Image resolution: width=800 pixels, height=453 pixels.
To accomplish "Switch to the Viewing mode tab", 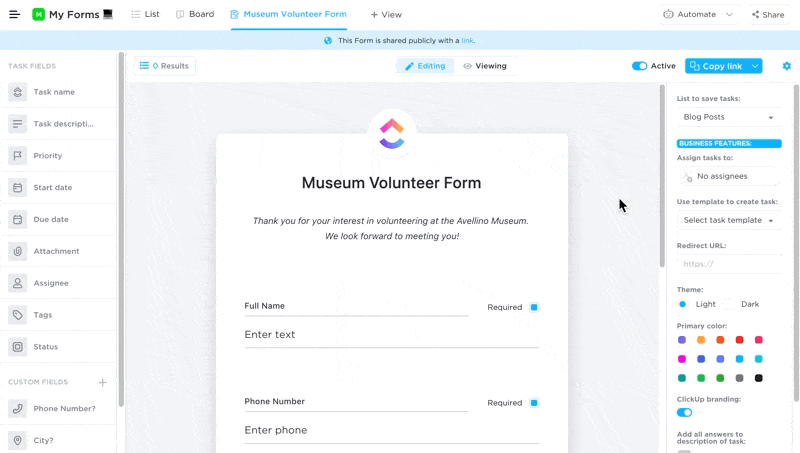I will pyautogui.click(x=484, y=66).
